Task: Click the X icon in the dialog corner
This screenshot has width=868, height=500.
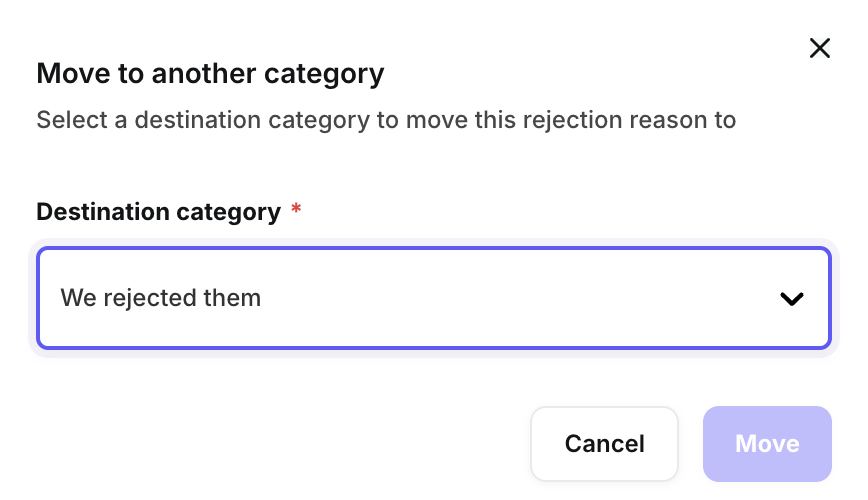Action: pos(820,48)
